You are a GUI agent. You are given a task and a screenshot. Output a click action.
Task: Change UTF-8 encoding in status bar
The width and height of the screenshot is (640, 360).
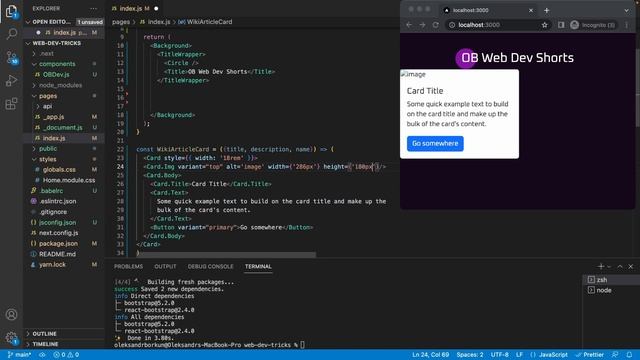tap(500, 355)
